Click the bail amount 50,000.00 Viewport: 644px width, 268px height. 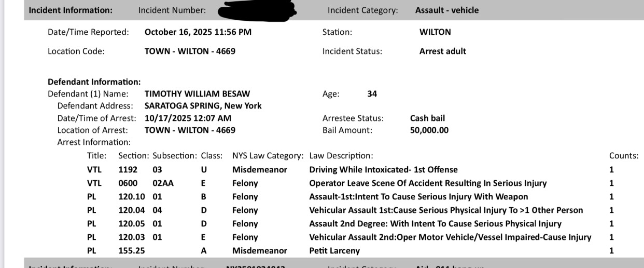coord(429,130)
